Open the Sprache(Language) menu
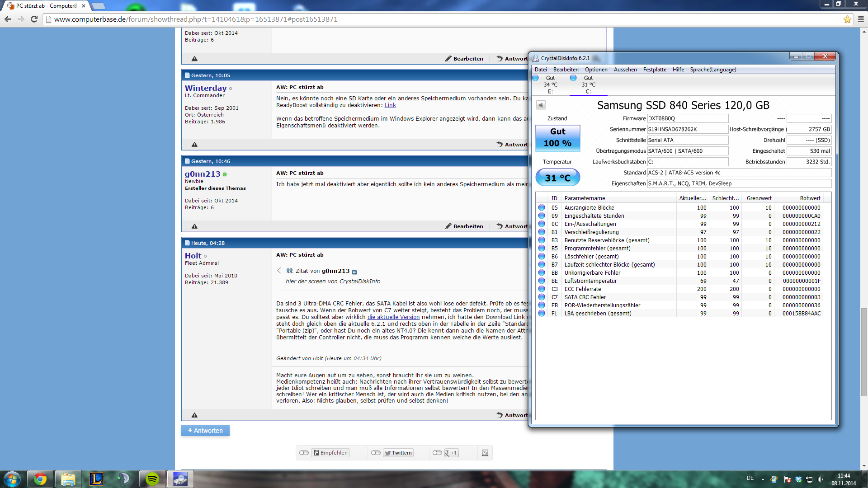Viewport: 868px width, 488px height. 712,70
